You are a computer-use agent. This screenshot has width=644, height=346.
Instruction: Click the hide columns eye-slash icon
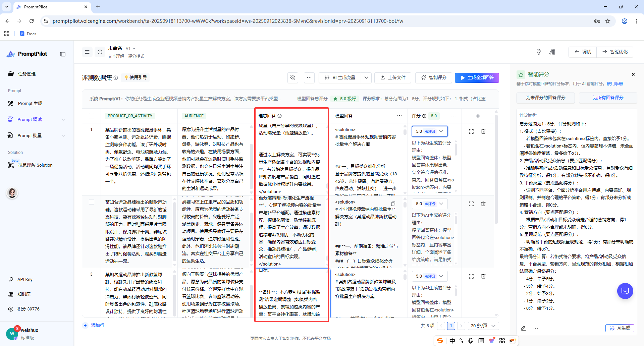tap(293, 77)
